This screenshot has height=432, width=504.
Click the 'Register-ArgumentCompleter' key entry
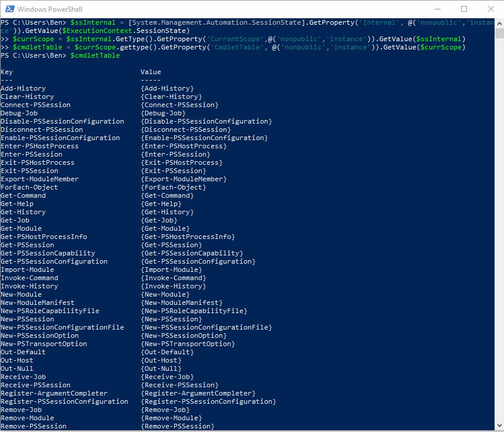(54, 393)
